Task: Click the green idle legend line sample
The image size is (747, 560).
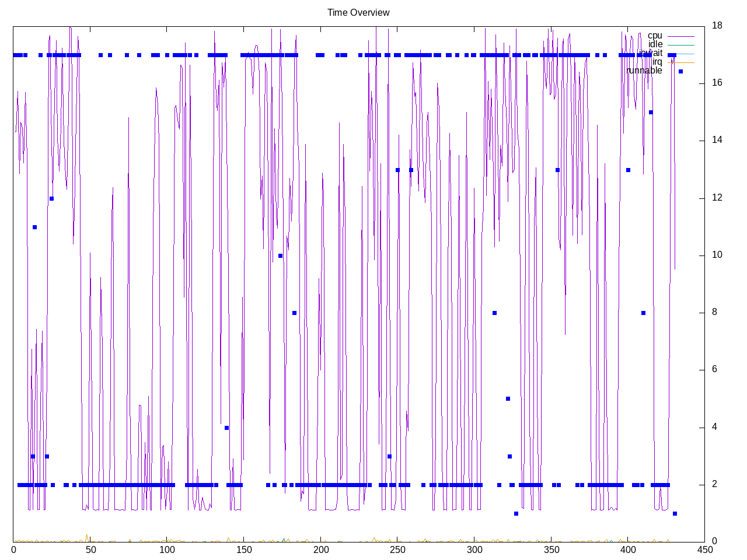Action: pos(680,45)
